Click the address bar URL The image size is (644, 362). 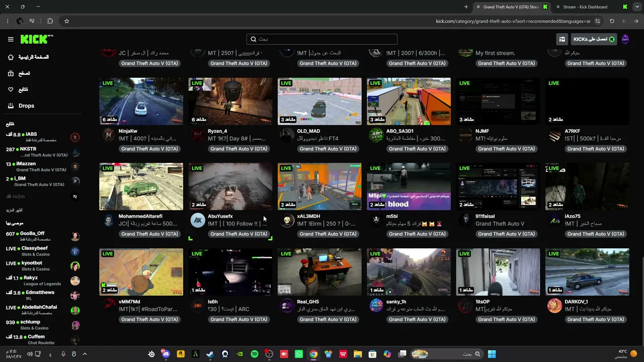pos(513,21)
